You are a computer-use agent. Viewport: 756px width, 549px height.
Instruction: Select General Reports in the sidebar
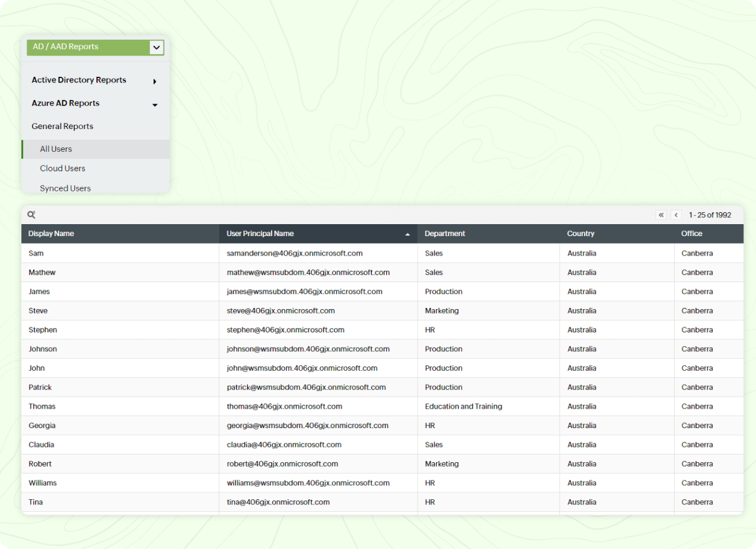coord(62,126)
